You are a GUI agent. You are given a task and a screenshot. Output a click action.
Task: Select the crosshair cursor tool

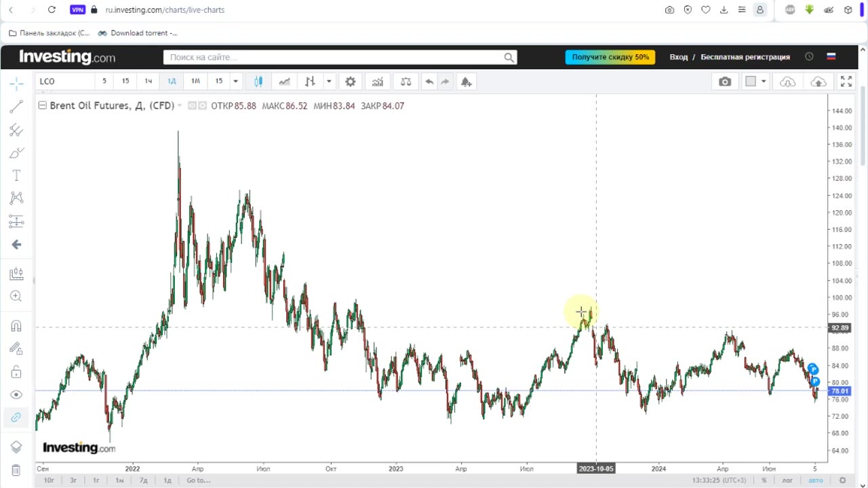[16, 83]
